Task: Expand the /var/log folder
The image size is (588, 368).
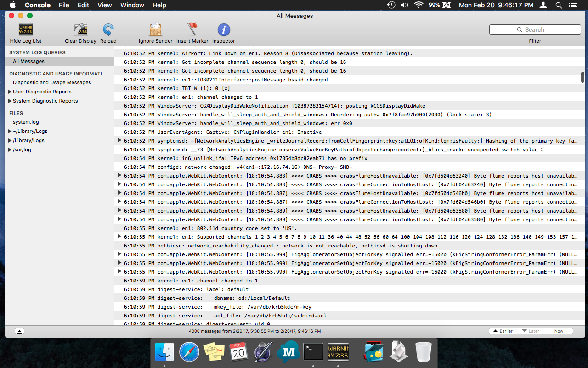Action: click(10, 149)
